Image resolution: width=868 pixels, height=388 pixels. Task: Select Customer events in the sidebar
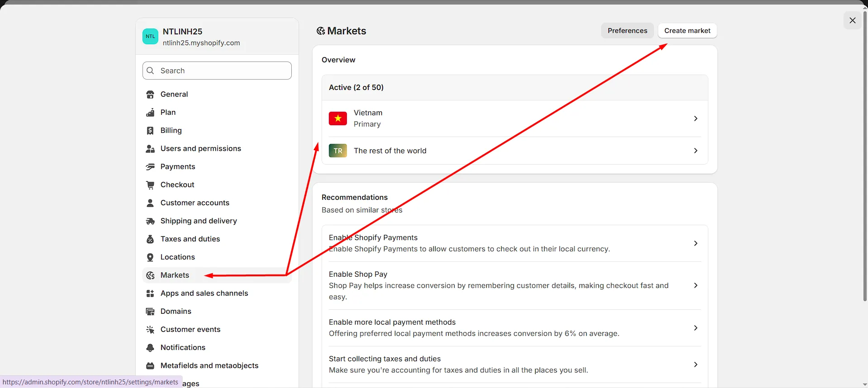190,330
